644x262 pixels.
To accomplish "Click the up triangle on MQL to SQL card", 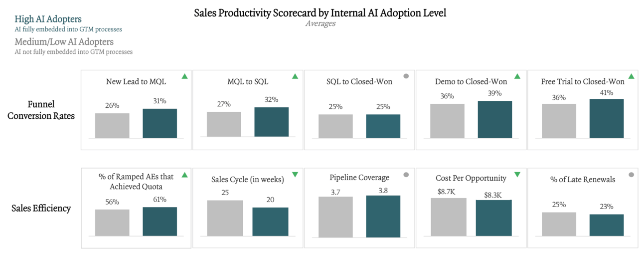I will click(295, 76).
